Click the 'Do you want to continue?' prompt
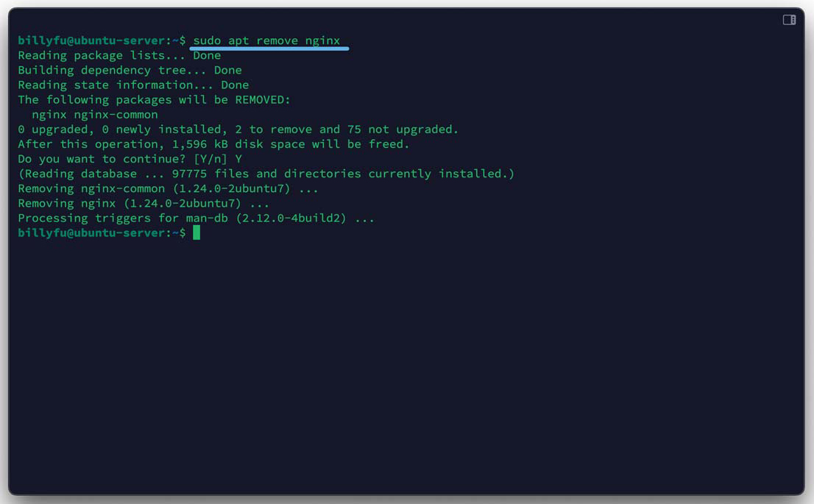 point(102,159)
